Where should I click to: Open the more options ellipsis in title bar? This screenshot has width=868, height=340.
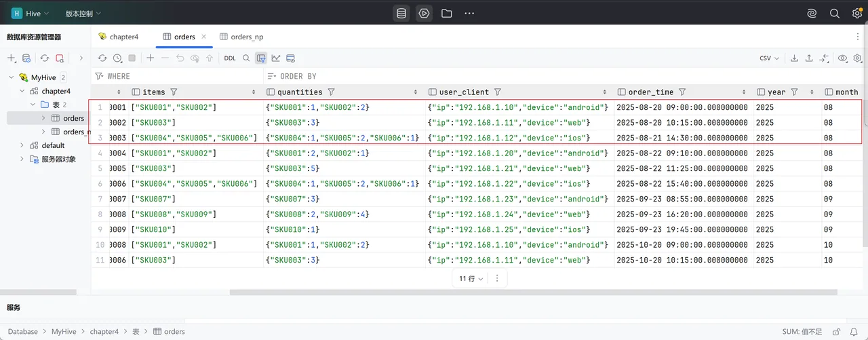469,14
